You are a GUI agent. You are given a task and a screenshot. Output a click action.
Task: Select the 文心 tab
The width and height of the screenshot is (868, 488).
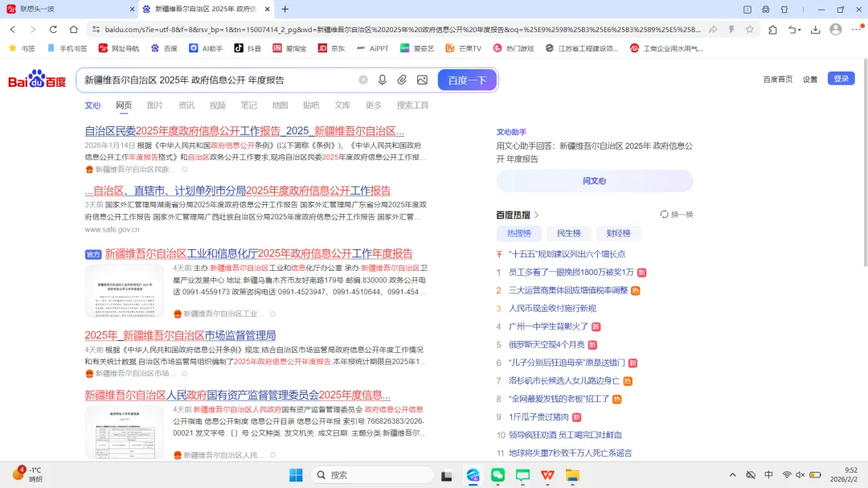coord(92,105)
